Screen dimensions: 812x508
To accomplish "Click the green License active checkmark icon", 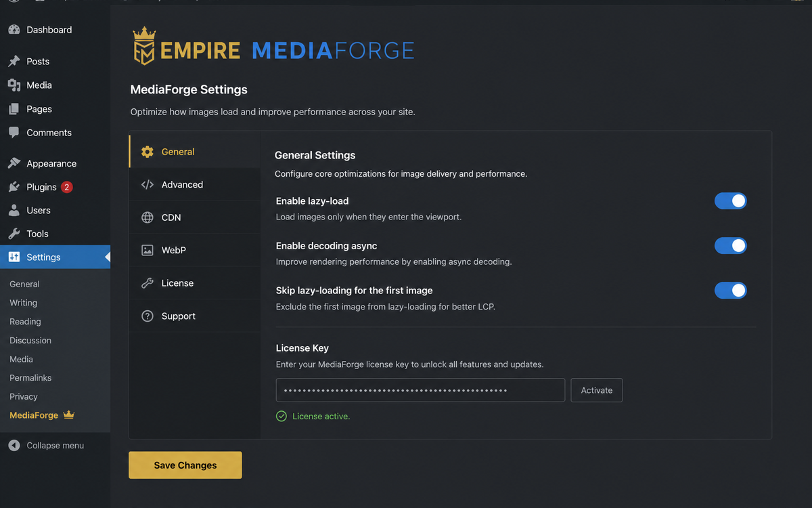I will coord(281,416).
